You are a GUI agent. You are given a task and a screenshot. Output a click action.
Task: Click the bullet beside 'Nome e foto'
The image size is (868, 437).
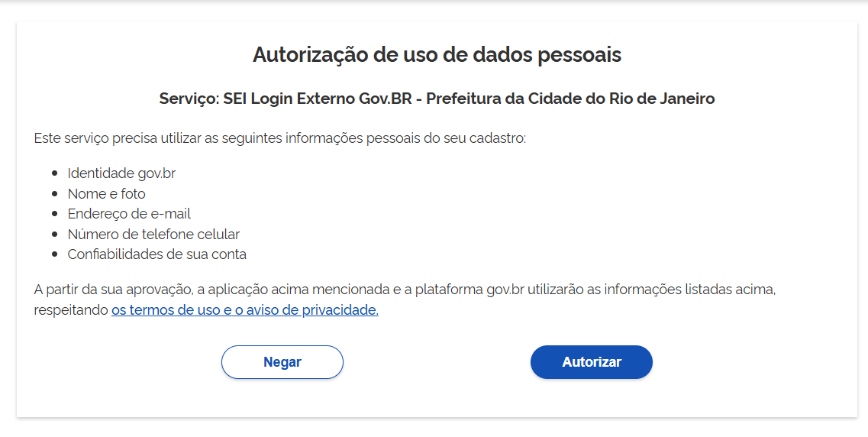pyautogui.click(x=55, y=194)
